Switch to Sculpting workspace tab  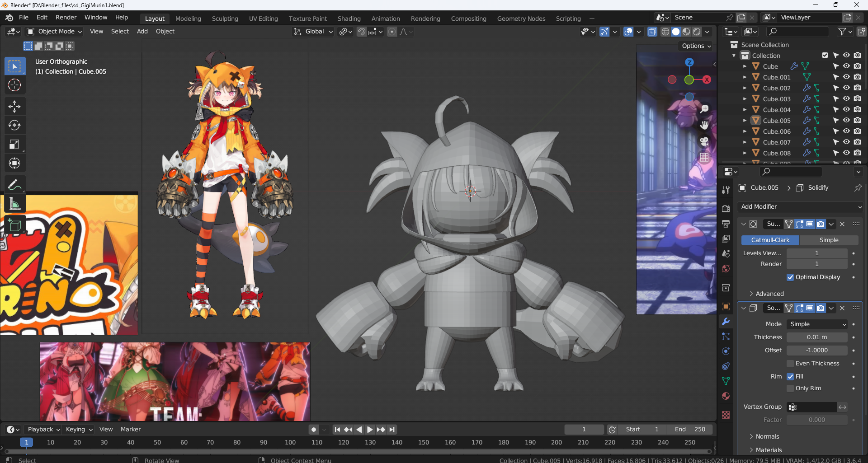[225, 19]
